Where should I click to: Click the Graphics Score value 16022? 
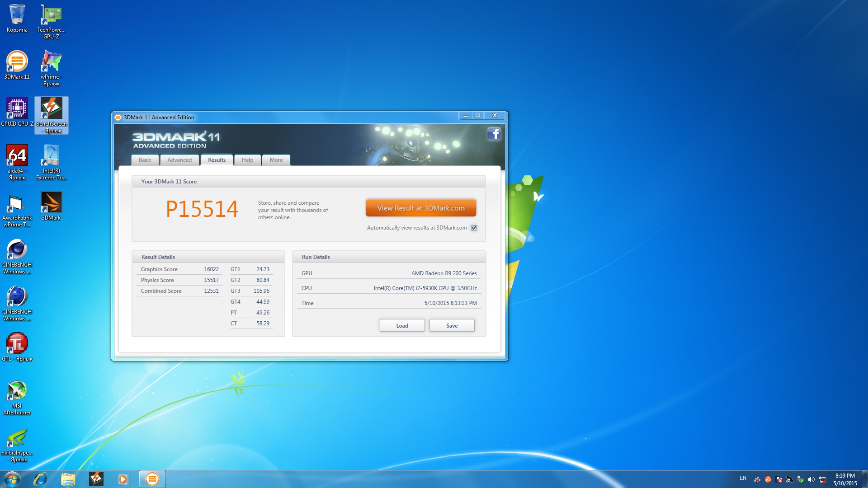pos(211,269)
